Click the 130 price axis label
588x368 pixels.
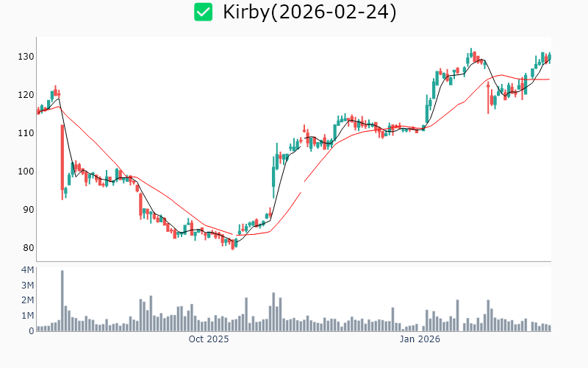point(26,57)
